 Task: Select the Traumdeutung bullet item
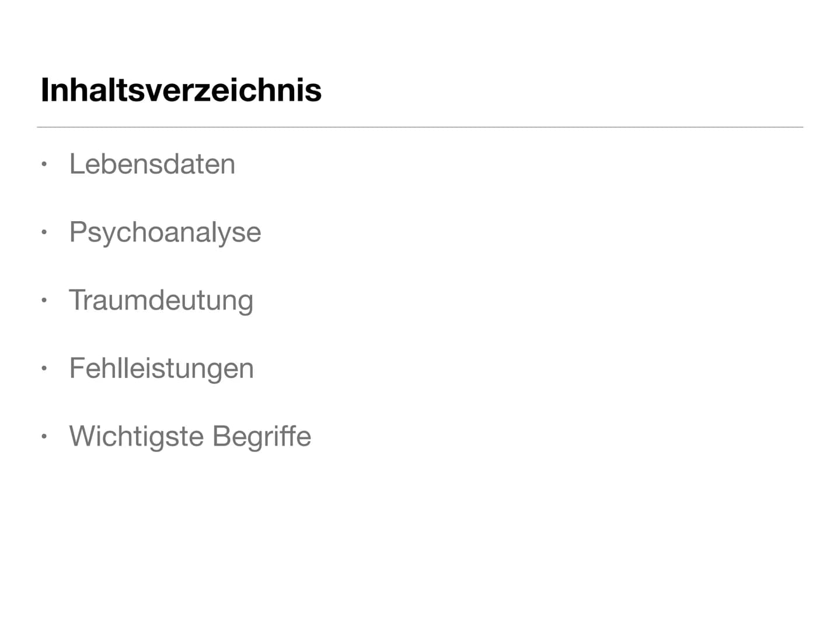[x=161, y=300]
